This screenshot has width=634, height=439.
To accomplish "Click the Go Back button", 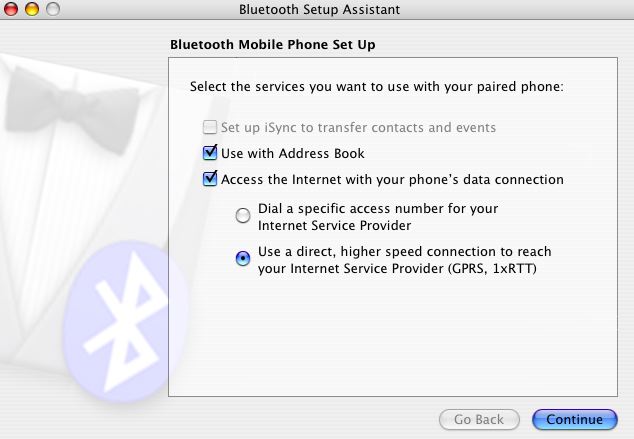I will tap(479, 419).
